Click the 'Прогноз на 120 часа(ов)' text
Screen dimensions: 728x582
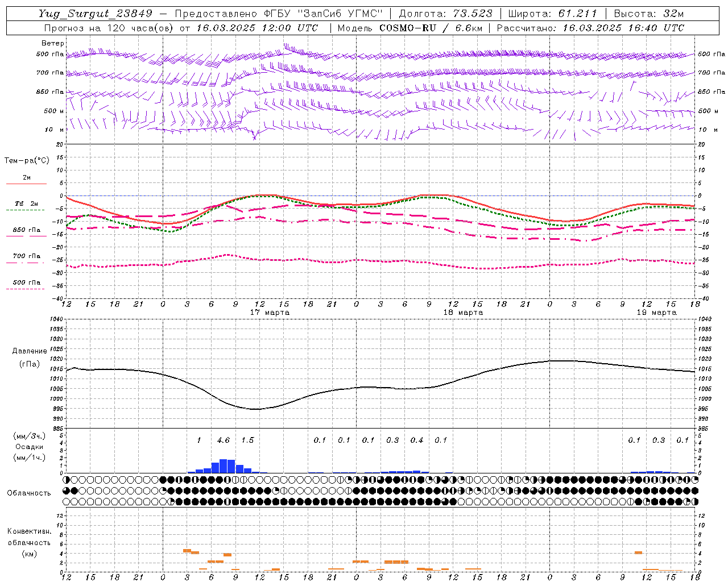pyautogui.click(x=108, y=28)
